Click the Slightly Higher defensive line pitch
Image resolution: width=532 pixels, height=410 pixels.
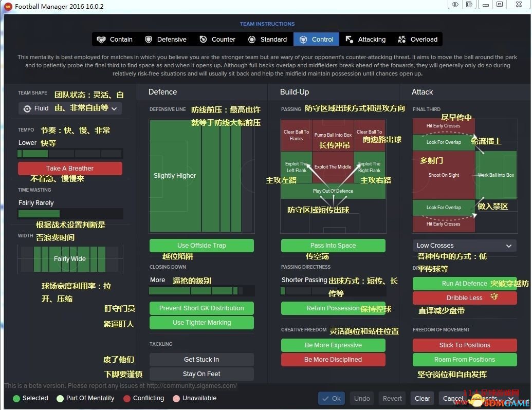coord(202,176)
